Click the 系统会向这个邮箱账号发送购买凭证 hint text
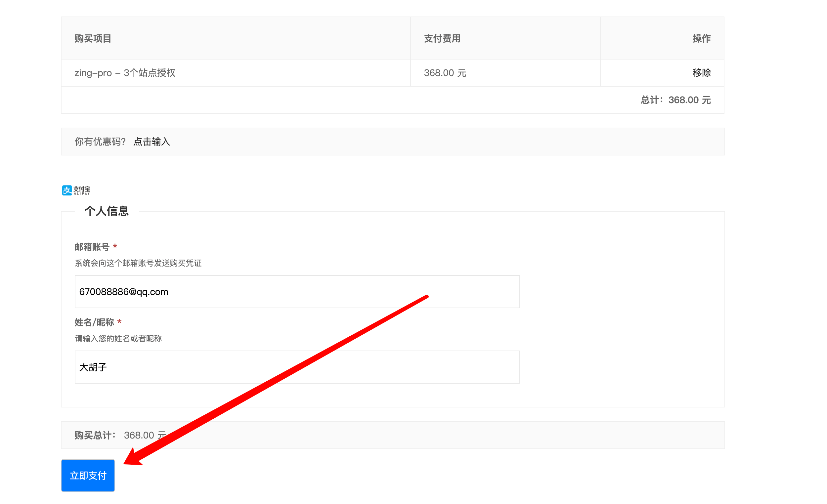This screenshot has width=827, height=504. [138, 263]
